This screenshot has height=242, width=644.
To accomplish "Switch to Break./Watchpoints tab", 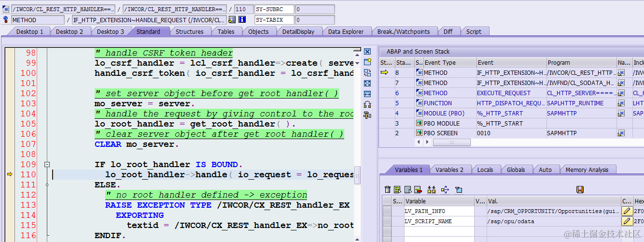I will click(404, 31).
